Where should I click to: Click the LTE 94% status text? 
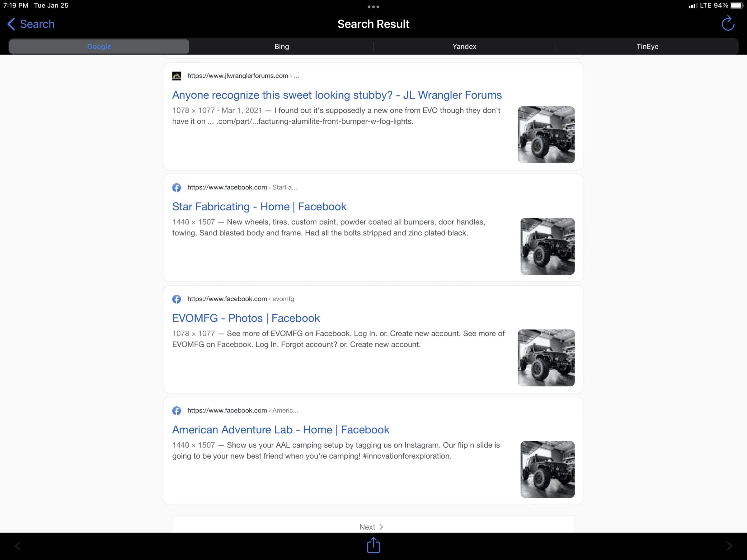[714, 5]
